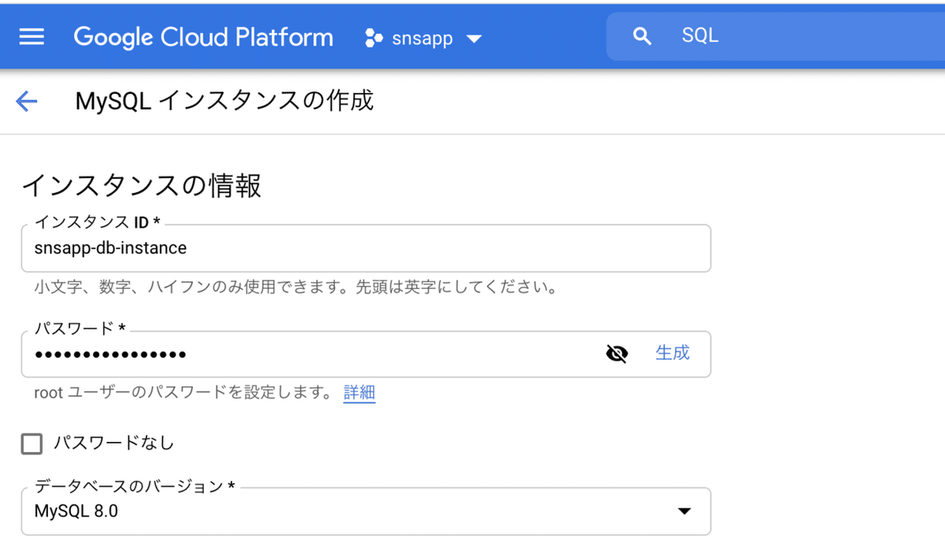Click the crossed-out eye next to the password
This screenshot has height=560, width=945.
pos(617,354)
